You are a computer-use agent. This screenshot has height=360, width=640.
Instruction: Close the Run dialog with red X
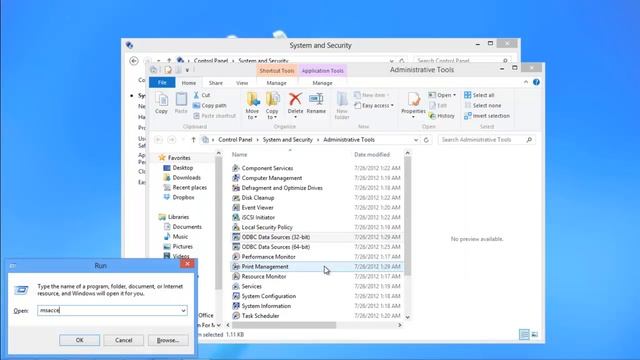point(187,264)
